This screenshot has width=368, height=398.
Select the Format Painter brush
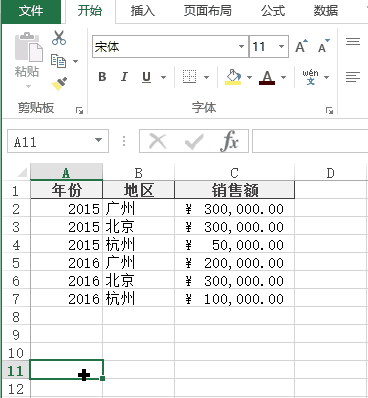tap(59, 84)
